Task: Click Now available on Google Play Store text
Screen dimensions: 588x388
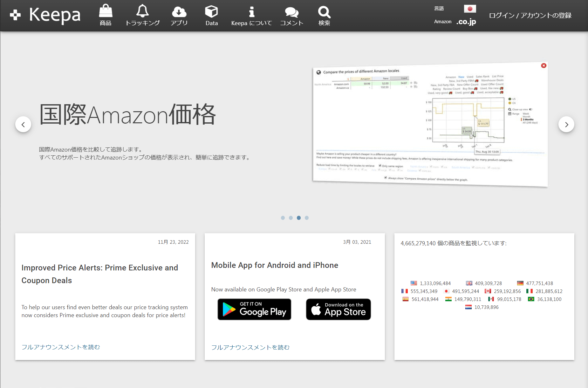Action: (284, 289)
